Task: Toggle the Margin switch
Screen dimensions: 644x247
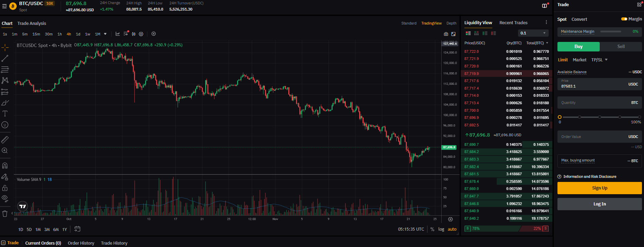Action: [x=624, y=19]
